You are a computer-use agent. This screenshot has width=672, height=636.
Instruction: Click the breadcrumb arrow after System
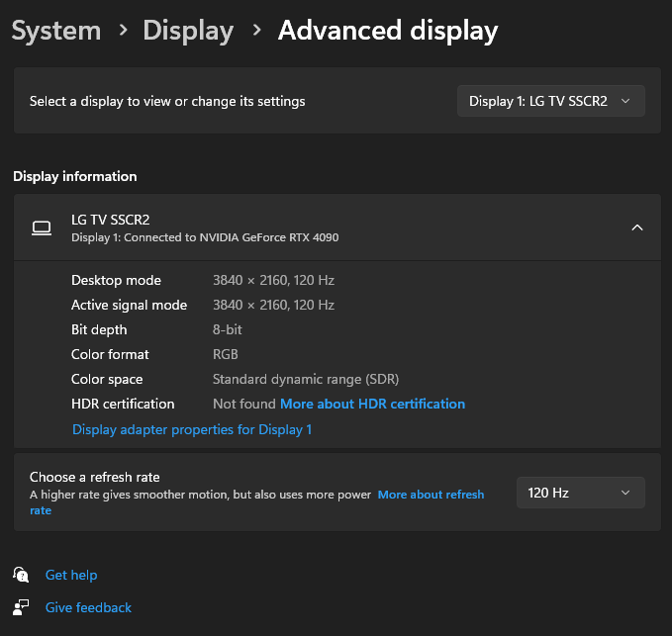[123, 31]
